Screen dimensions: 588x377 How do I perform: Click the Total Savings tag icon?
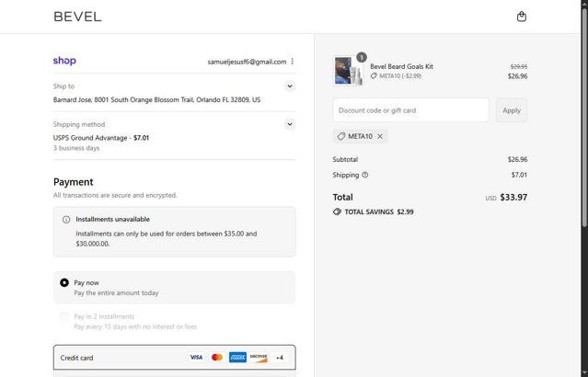point(337,211)
